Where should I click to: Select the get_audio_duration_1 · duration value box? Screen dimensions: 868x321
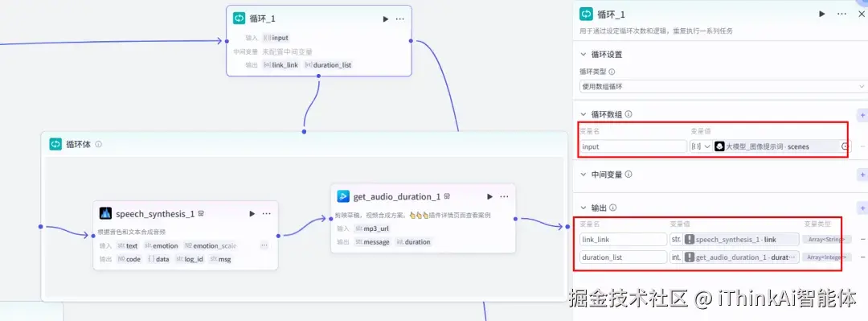[741, 257]
